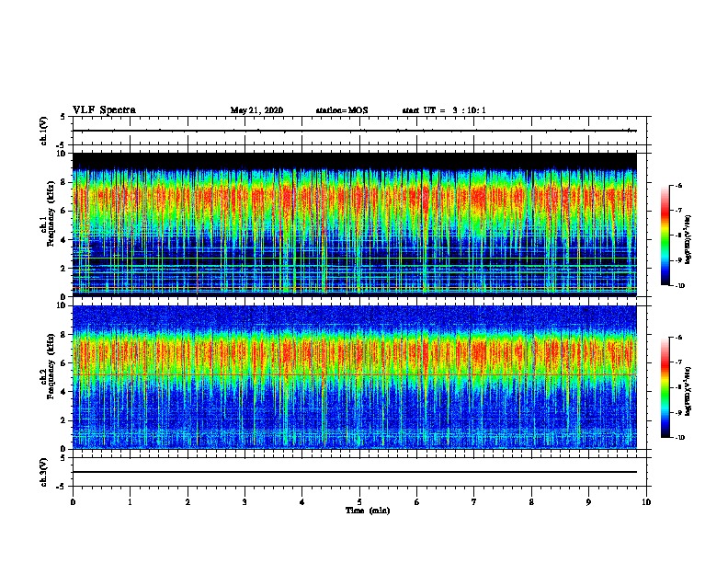This screenshot has height=563, width=728.
Task: Click the "10" tick on the Time axis
Action: (646, 502)
